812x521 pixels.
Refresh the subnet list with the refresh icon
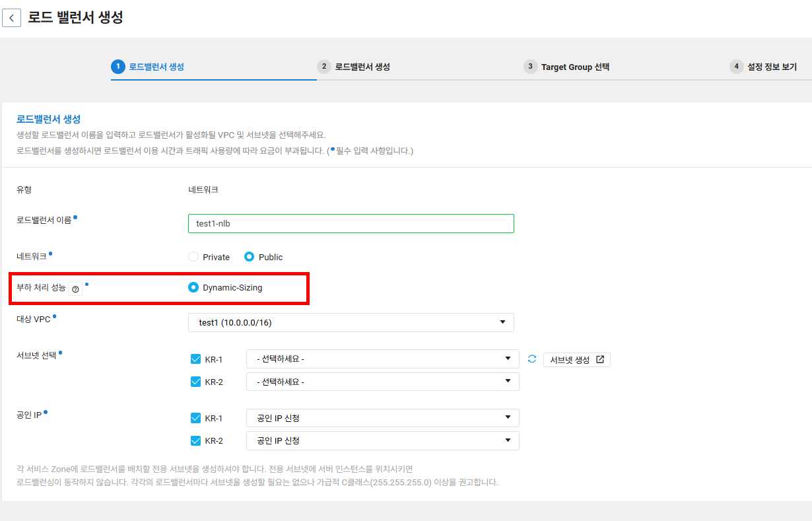point(532,359)
